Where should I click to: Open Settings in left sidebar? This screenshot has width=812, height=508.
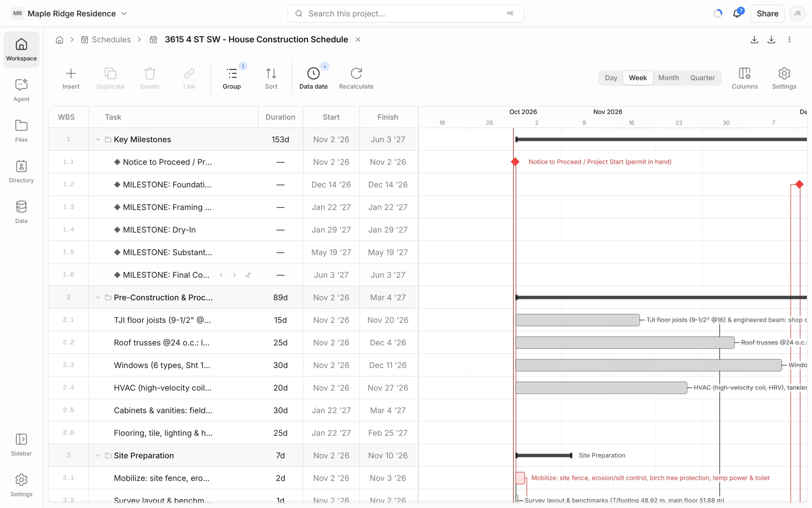(21, 485)
